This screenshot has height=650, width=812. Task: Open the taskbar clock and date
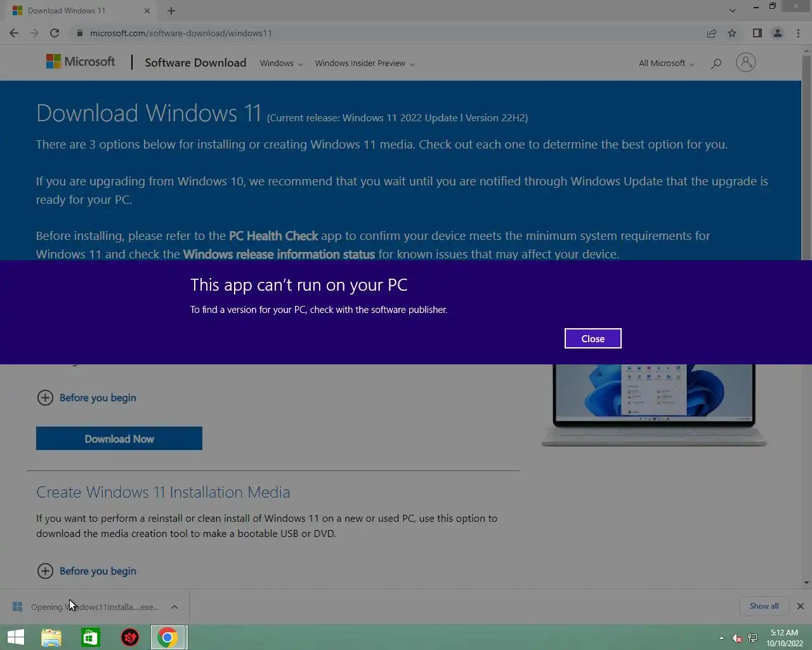pyautogui.click(x=785, y=638)
